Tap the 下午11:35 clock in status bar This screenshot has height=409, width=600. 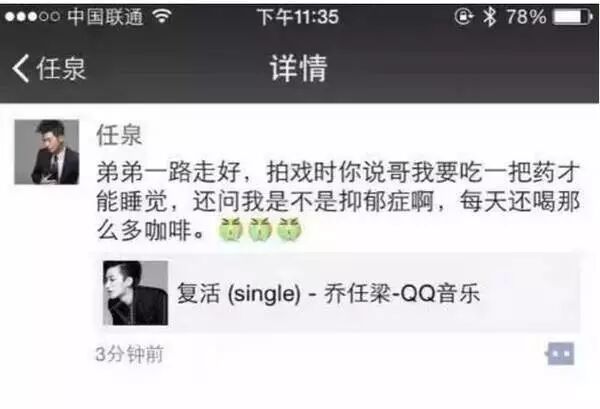coord(298,17)
